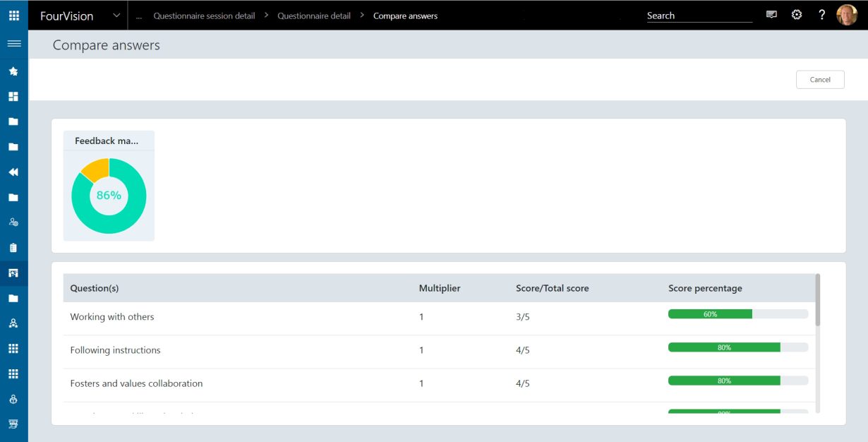Image resolution: width=868 pixels, height=442 pixels.
Task: Expand the breadcrumb ellipsis
Action: coord(138,16)
